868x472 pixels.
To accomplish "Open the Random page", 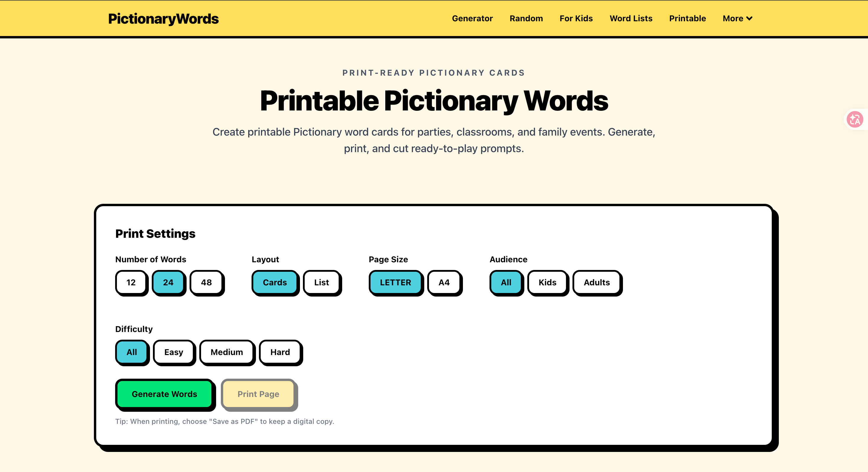I will [x=526, y=19].
